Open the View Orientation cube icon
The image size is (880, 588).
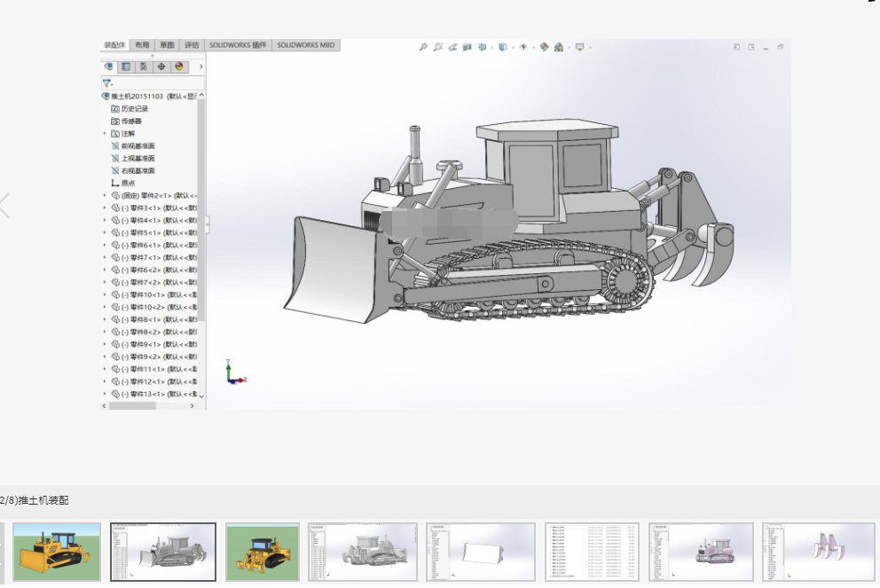pos(482,47)
